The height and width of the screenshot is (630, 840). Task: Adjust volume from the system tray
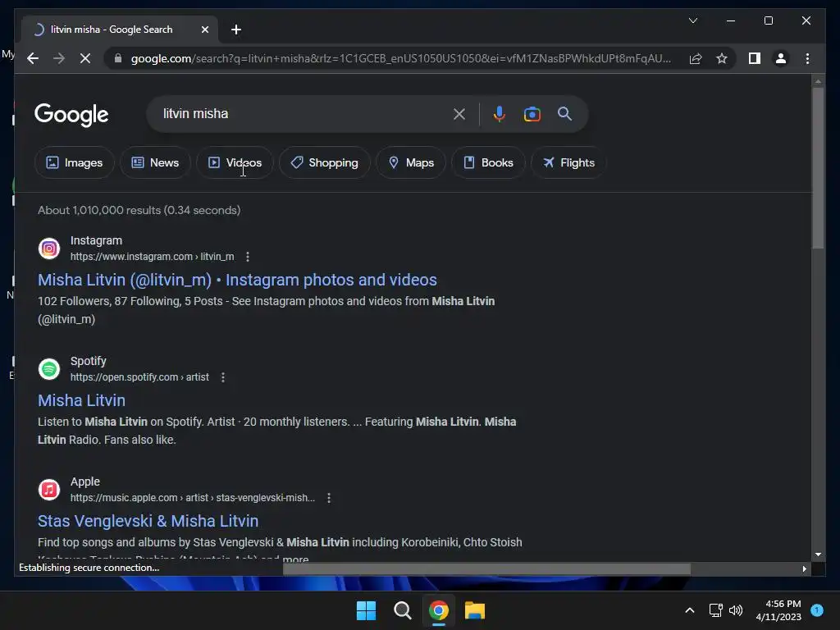click(x=736, y=610)
